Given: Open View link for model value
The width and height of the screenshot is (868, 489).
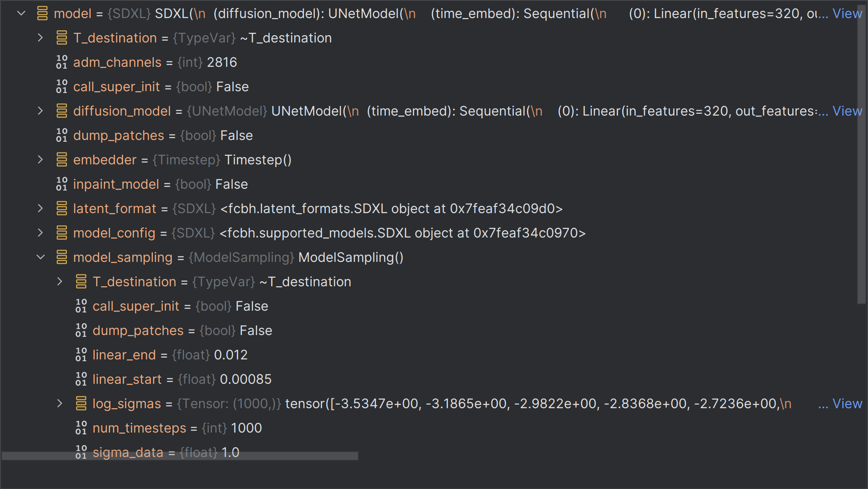Looking at the screenshot, I should coord(847,14).
